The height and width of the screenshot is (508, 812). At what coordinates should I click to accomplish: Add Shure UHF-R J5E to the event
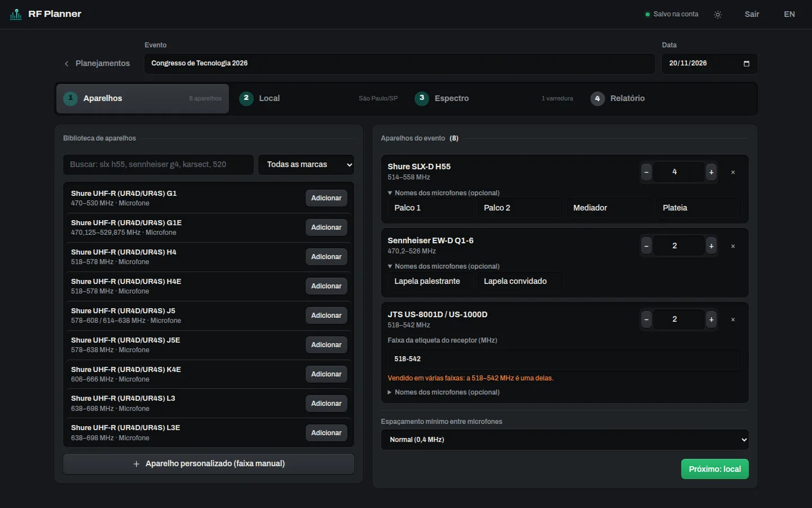tap(326, 345)
